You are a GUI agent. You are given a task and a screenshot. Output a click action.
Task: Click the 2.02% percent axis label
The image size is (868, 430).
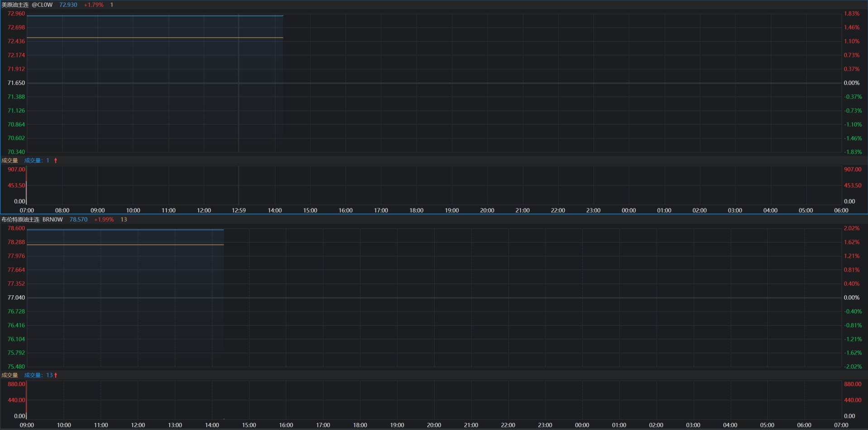pyautogui.click(x=852, y=228)
